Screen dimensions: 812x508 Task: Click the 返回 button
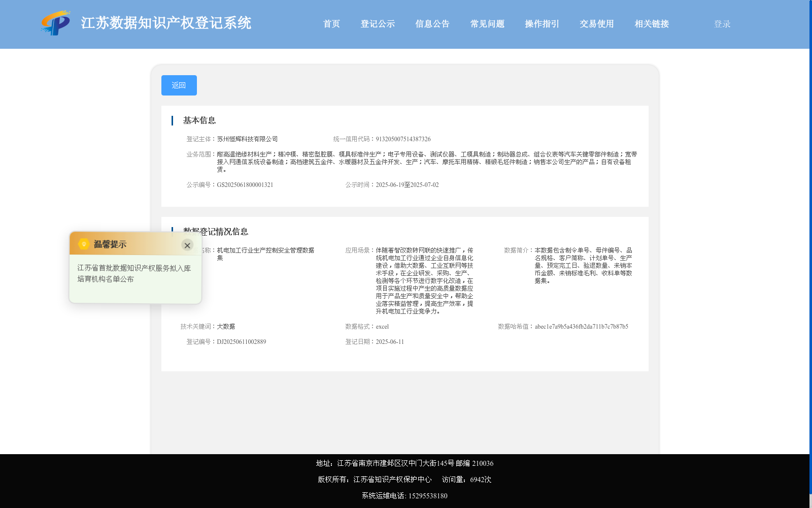179,85
